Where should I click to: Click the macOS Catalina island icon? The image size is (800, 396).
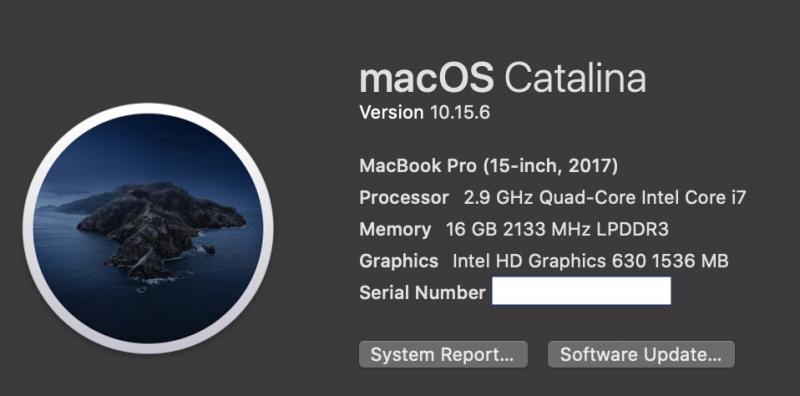click(148, 228)
